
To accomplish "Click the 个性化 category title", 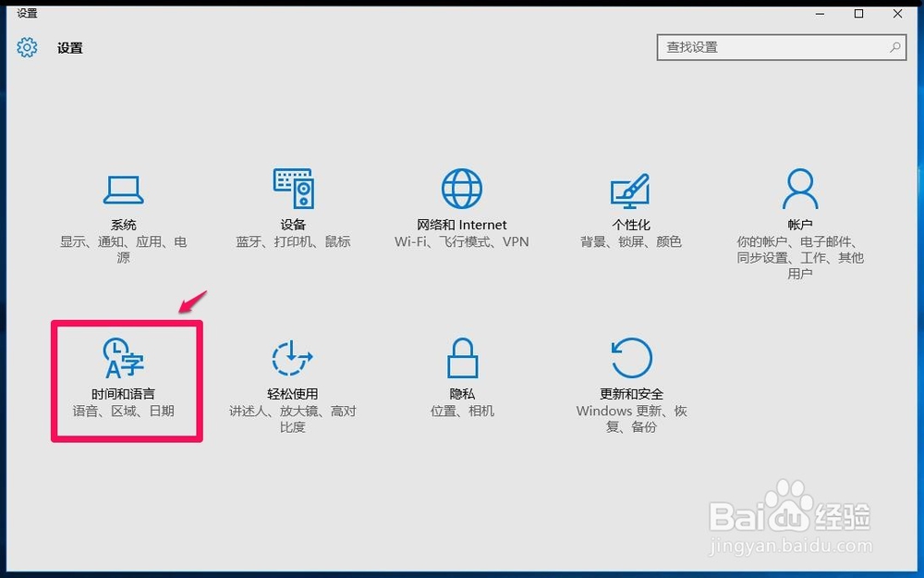I will point(630,225).
